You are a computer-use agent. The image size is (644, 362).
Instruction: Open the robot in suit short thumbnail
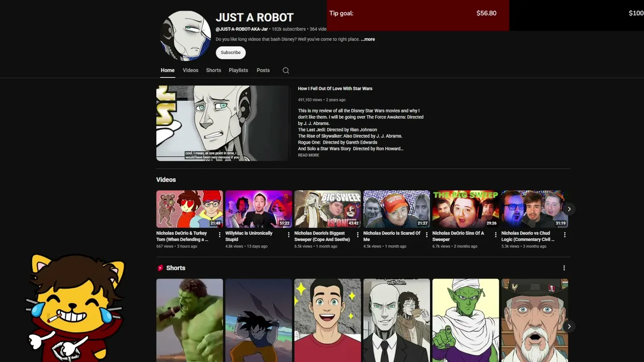click(396, 320)
